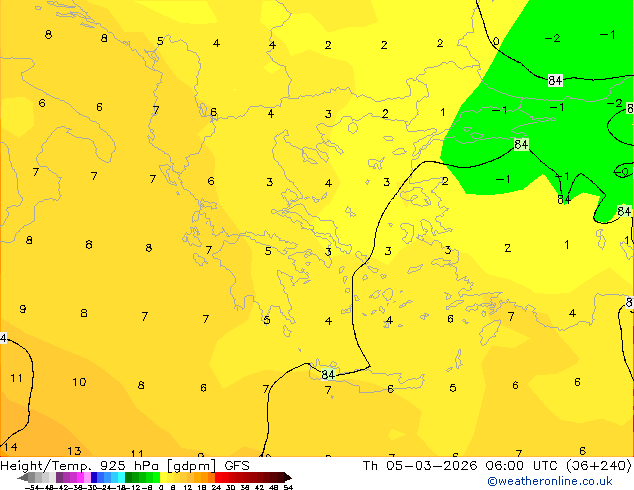
Task: Select the cyan swatch in the legend
Action: (x=121, y=477)
